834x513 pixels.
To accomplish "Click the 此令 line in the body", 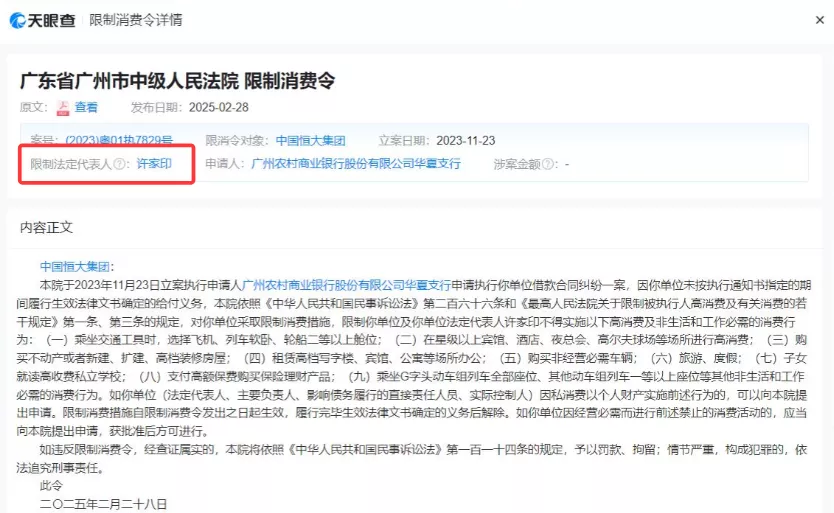I will coord(50,484).
